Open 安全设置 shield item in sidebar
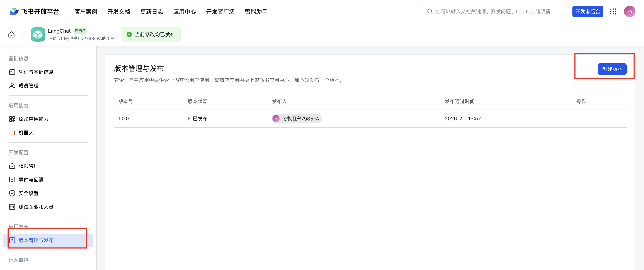Screen dimensions: 644x270 (28, 193)
